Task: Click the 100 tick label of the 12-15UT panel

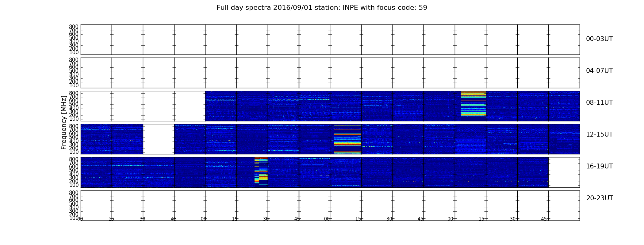Action: (x=74, y=152)
